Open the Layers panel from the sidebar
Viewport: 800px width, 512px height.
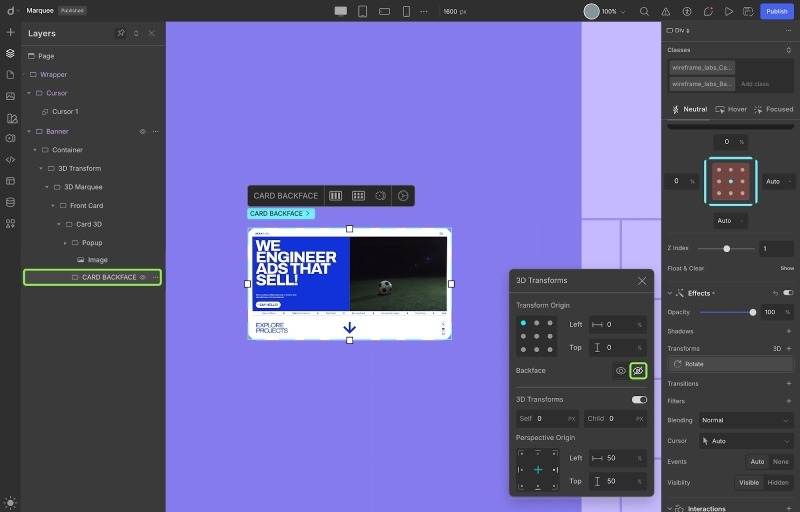point(10,54)
